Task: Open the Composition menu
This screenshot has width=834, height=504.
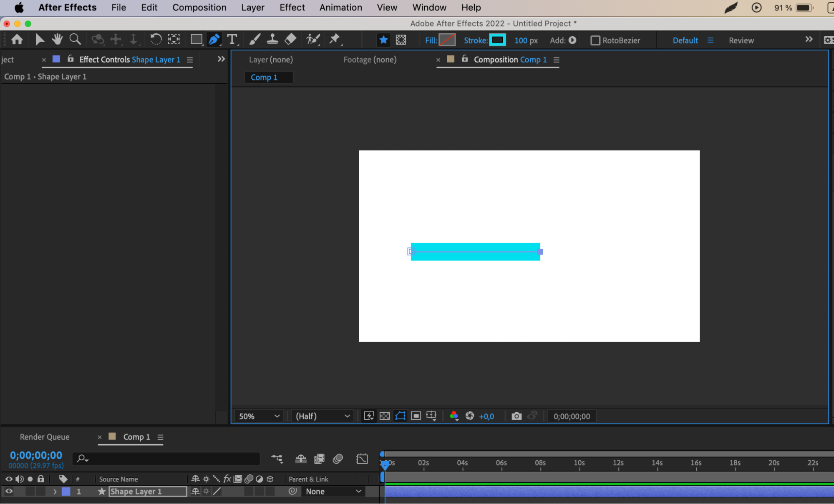Action: click(199, 8)
